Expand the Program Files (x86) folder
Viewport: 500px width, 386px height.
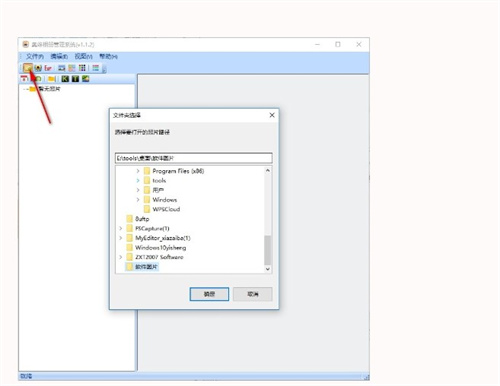[138, 171]
